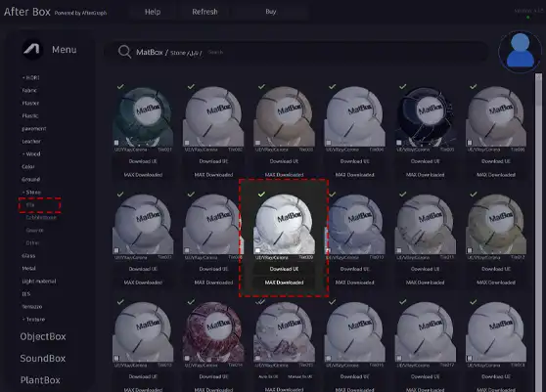Click Download UE for Tile001
The image size is (546, 392).
click(143, 161)
